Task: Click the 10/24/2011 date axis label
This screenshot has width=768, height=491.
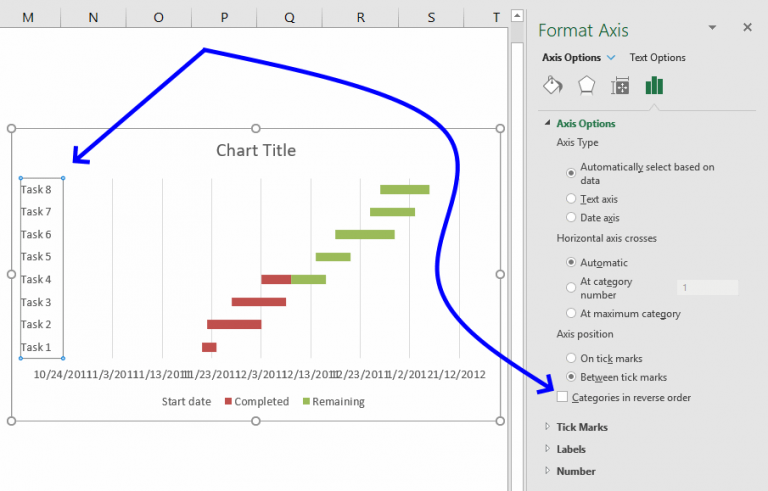Action: point(61,374)
